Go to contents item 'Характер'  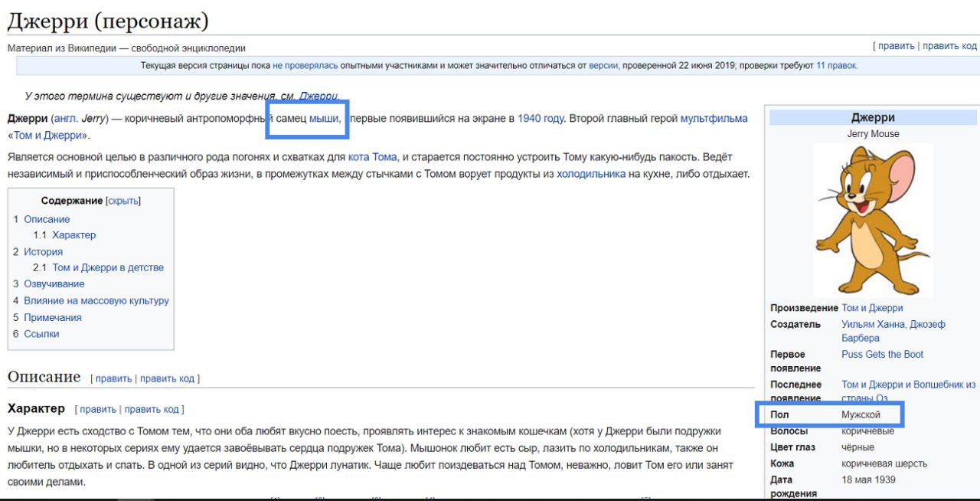coord(74,235)
